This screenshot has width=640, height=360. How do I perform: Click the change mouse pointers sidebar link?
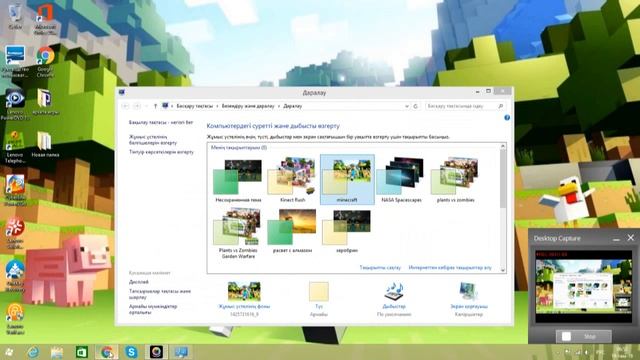(161, 152)
